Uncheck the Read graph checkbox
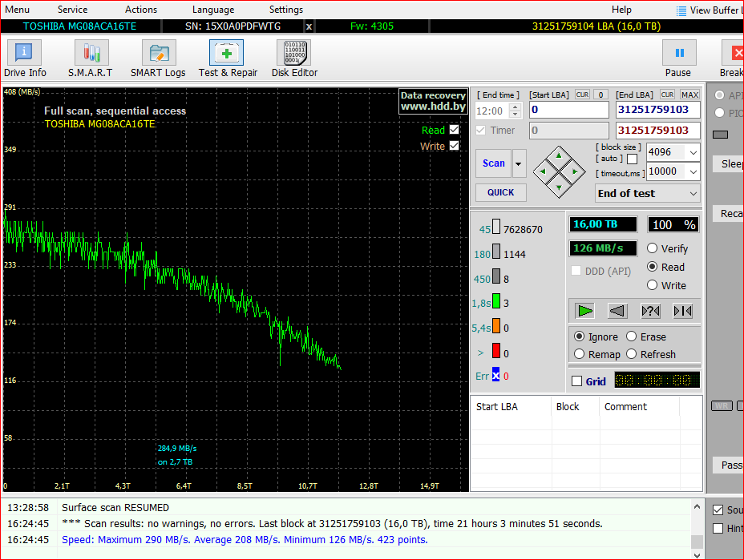Screen dimensions: 744x560 coord(455,130)
